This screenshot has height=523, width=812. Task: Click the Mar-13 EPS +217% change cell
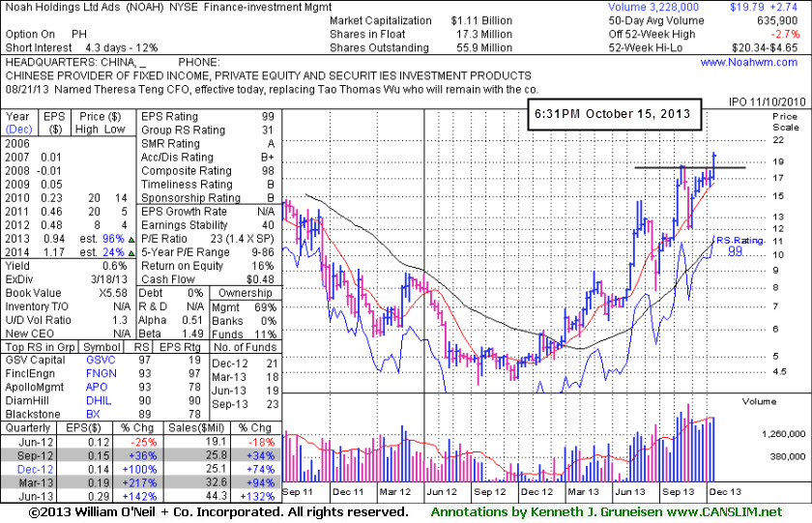click(x=139, y=482)
